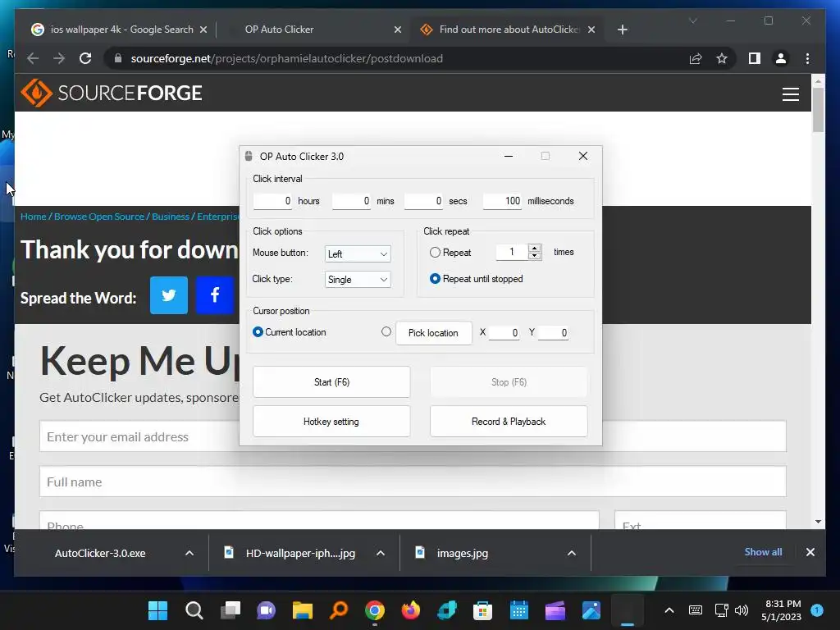Follow the Home breadcrumb link
Screen dimensions: 840x630
[x=33, y=217]
